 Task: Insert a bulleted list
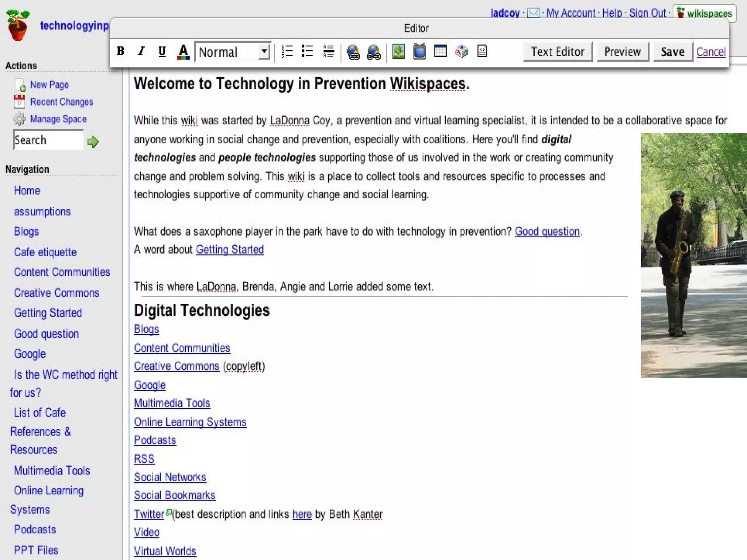pos(307,51)
